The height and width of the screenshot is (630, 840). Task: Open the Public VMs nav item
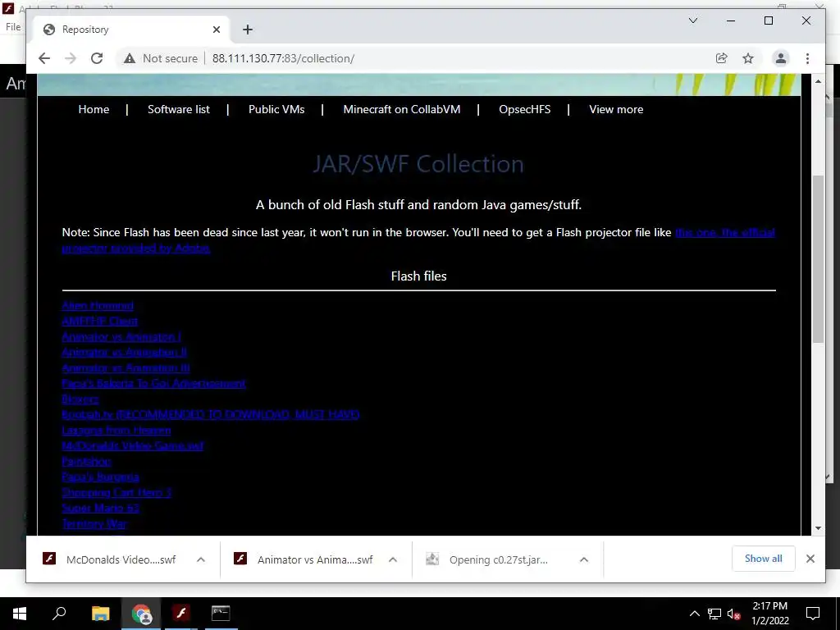276,109
